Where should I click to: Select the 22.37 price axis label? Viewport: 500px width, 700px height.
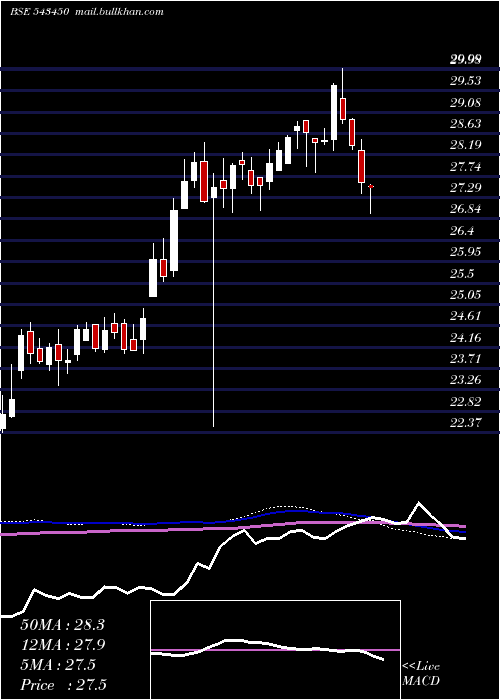tap(466, 423)
